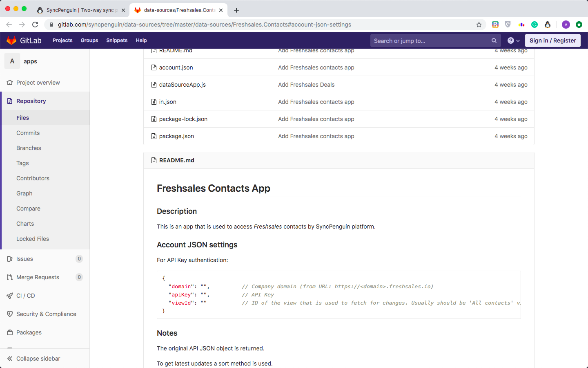Click the GitLab logo in the header

click(24, 40)
